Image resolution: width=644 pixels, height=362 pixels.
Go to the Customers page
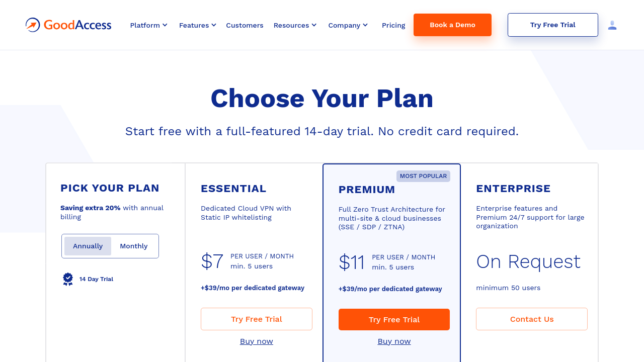[245, 25]
